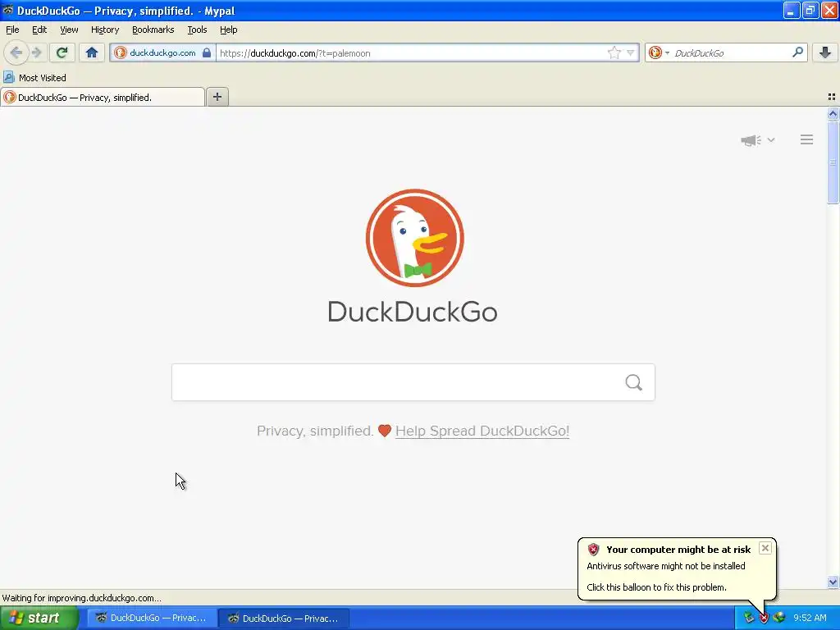Go forward with the Forward arrow button

point(36,52)
